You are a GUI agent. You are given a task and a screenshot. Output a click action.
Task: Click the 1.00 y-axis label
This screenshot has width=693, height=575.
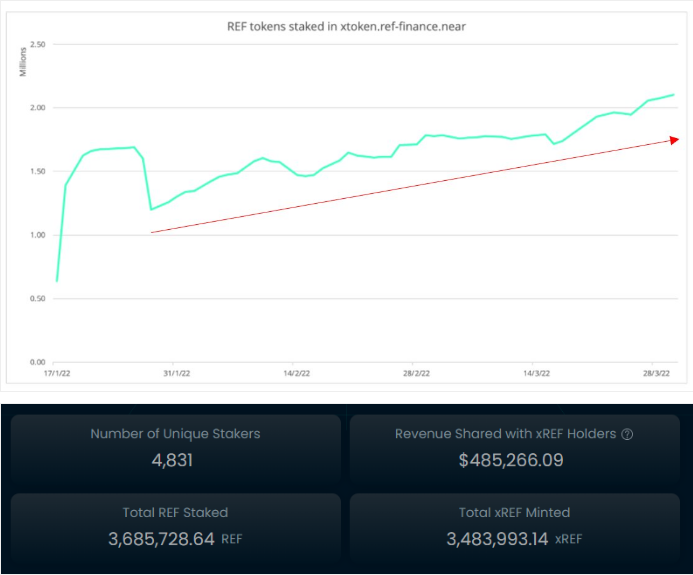[38, 235]
